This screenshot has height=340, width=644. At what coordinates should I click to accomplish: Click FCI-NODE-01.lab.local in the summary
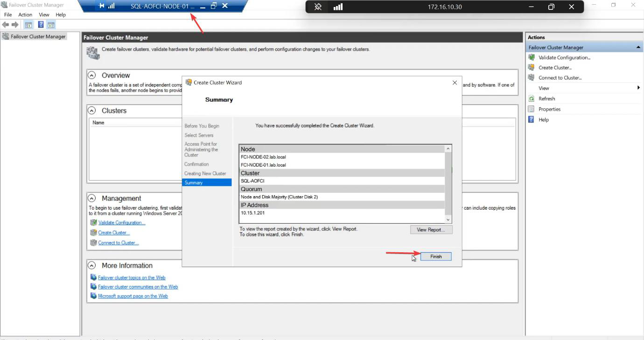coord(263,165)
